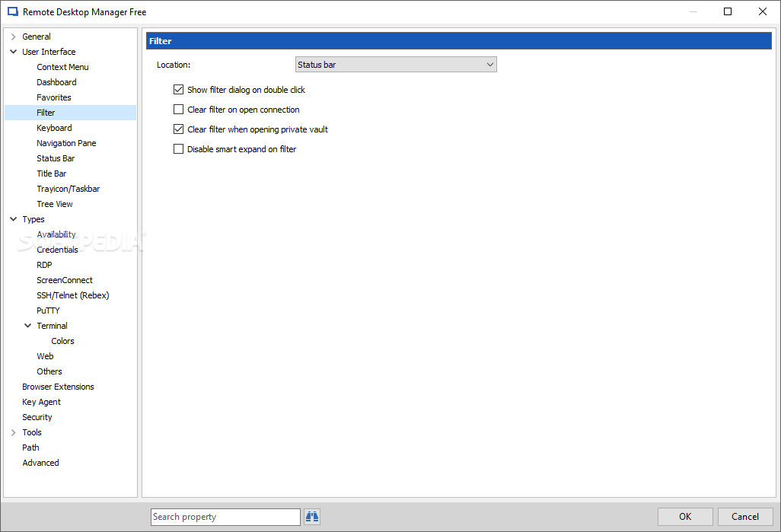The image size is (781, 532).
Task: Collapse the Terminal tree node
Action: [28, 326]
